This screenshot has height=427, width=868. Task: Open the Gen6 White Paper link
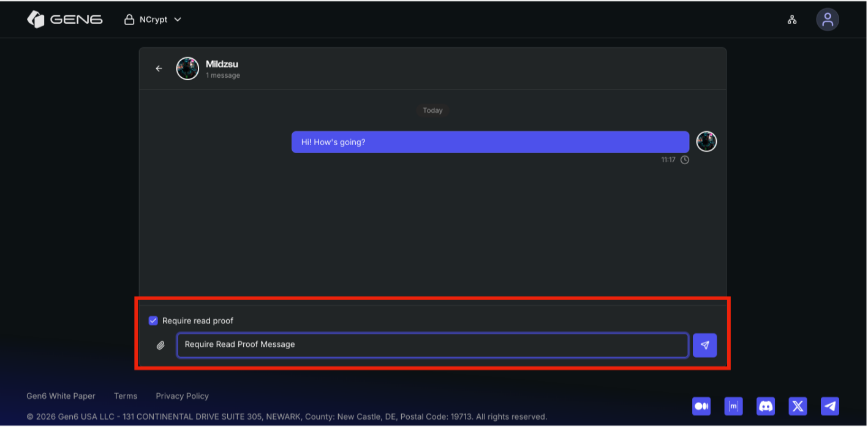click(x=61, y=396)
